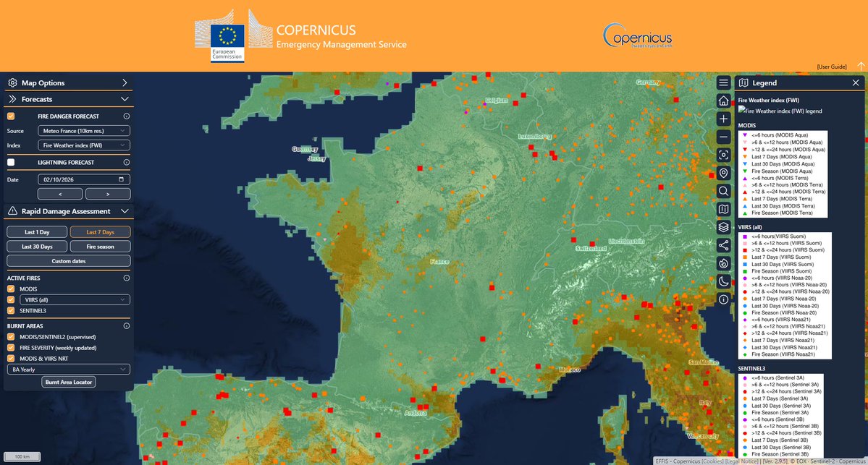The height and width of the screenshot is (465, 868).
Task: Open the date picker calendar icon
Action: click(121, 179)
